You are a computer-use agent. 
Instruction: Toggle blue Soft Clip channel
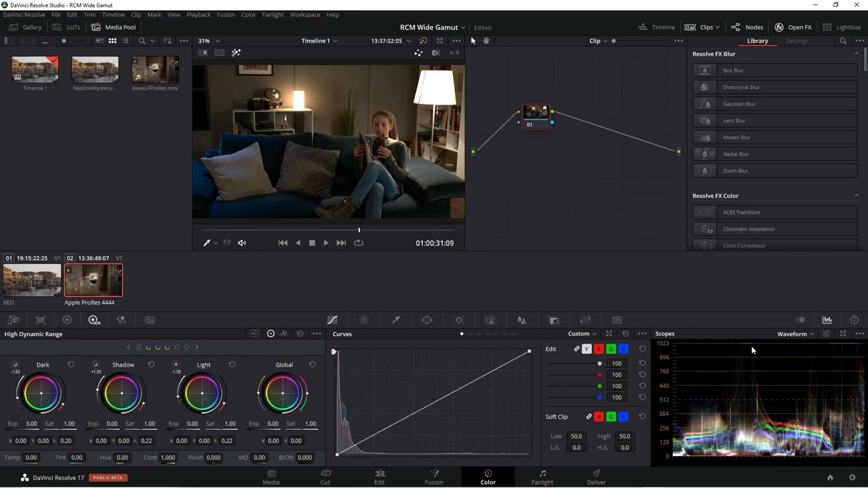click(x=623, y=417)
